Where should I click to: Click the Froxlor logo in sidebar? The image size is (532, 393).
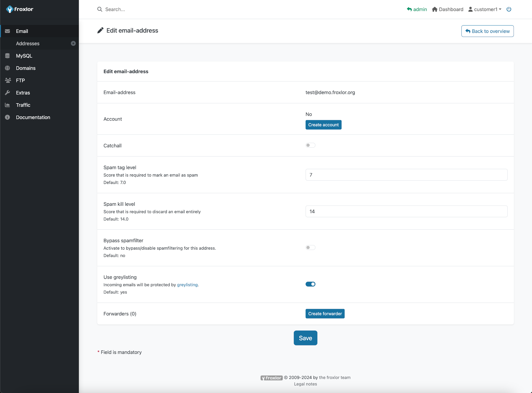[20, 9]
